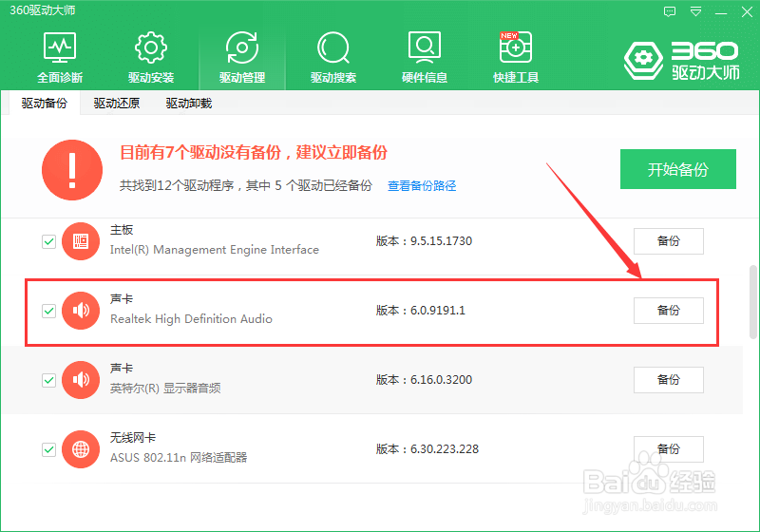Toggle the 英特尔(R) 显示器音频 checkbox
The image size is (760, 532).
[49, 380]
